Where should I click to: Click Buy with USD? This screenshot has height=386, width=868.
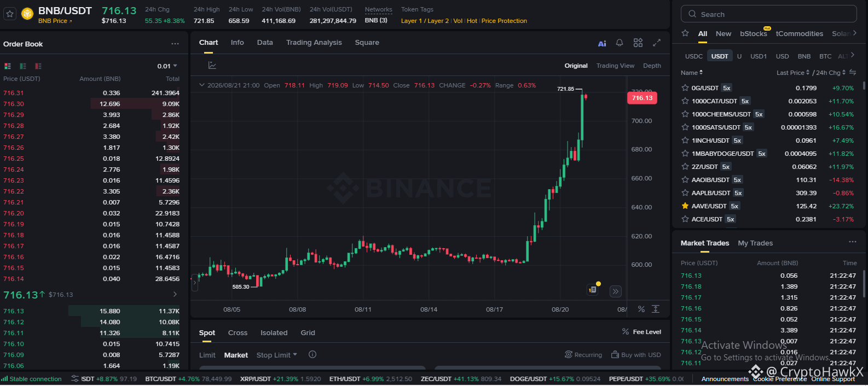pyautogui.click(x=636, y=355)
